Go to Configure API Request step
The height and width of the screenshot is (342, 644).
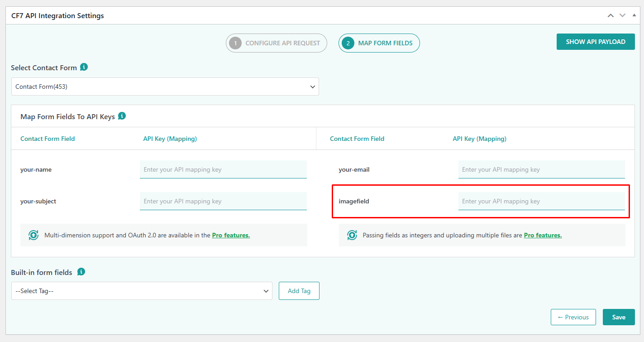(x=276, y=43)
